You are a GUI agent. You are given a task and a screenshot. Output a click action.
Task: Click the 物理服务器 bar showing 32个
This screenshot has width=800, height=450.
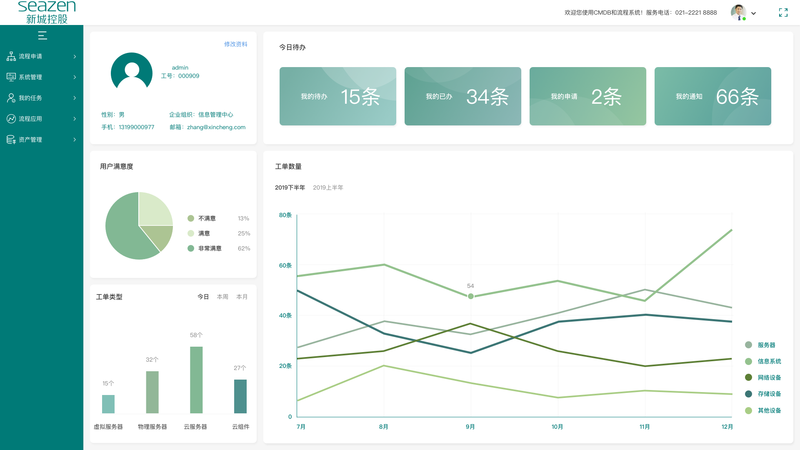(x=152, y=392)
